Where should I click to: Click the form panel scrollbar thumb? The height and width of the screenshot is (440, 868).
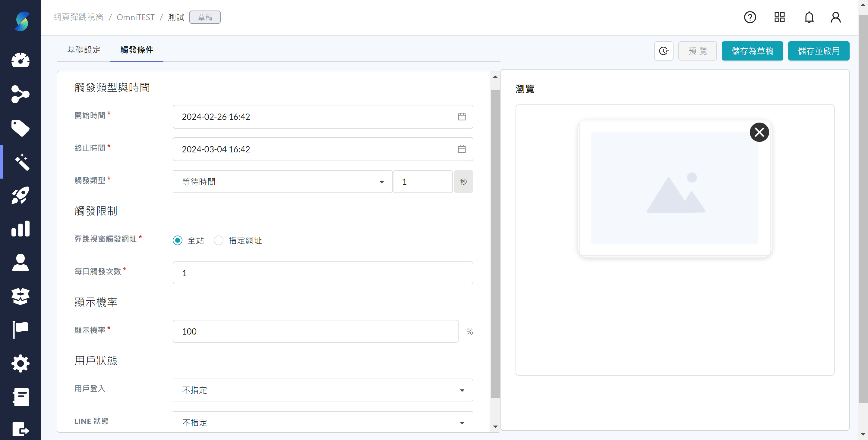pos(495,244)
